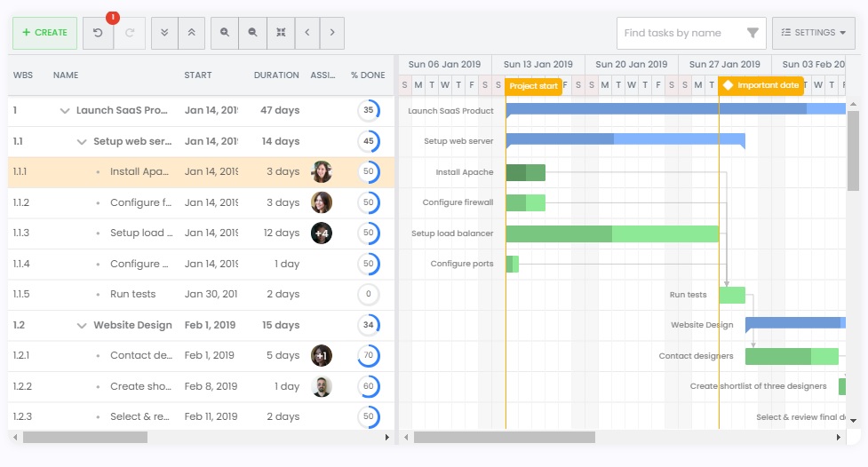Click assignee avatar on Create shortlist row
This screenshot has width=868, height=467.
(x=322, y=386)
